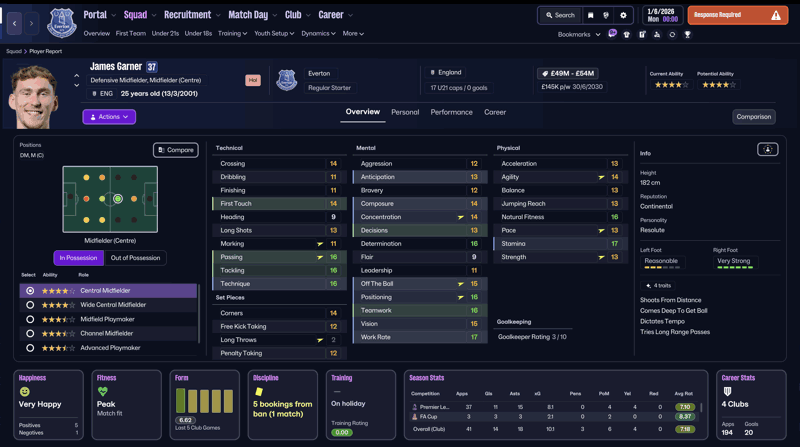Click the Compare button above pitch
800x447 pixels.
176,150
